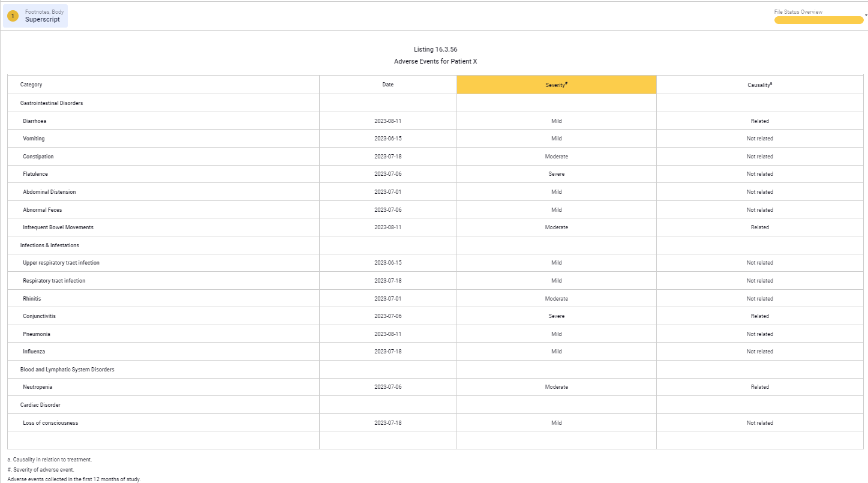Click the Blood and Lymphatic System Disorders row
Screen dimensions: 868x483
67,370
